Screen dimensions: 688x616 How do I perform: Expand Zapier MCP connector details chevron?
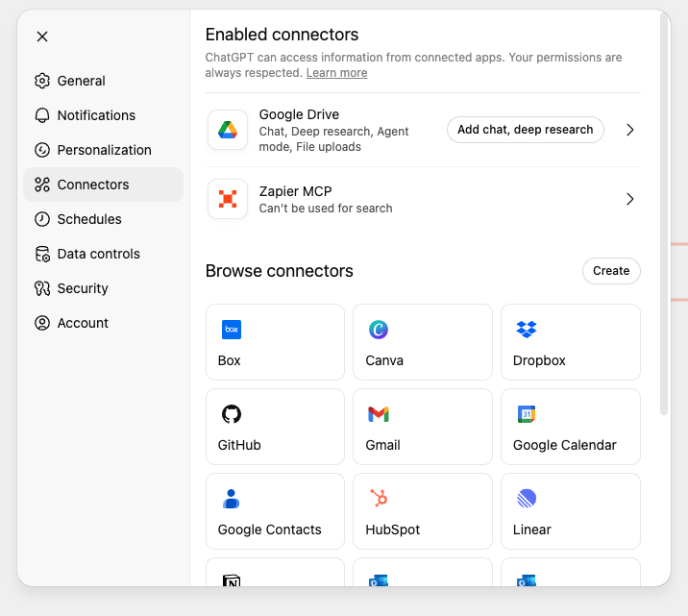630,199
